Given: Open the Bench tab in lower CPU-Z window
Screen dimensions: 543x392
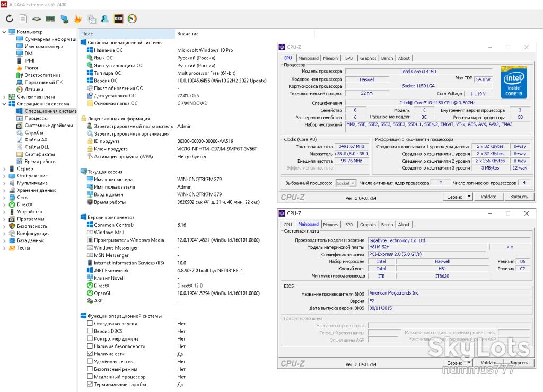Looking at the screenshot, I should (x=387, y=225).
